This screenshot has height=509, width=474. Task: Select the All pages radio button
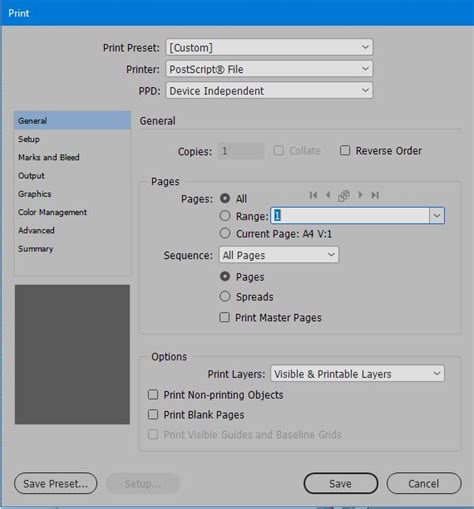pos(225,198)
